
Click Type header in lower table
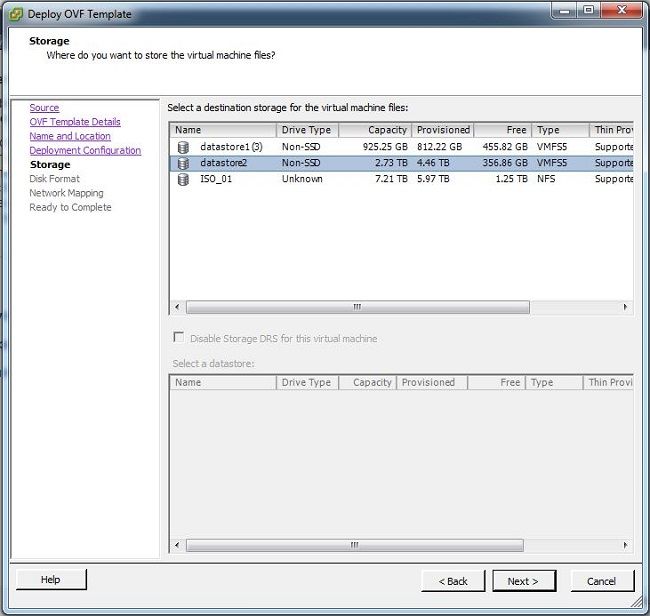tap(555, 383)
